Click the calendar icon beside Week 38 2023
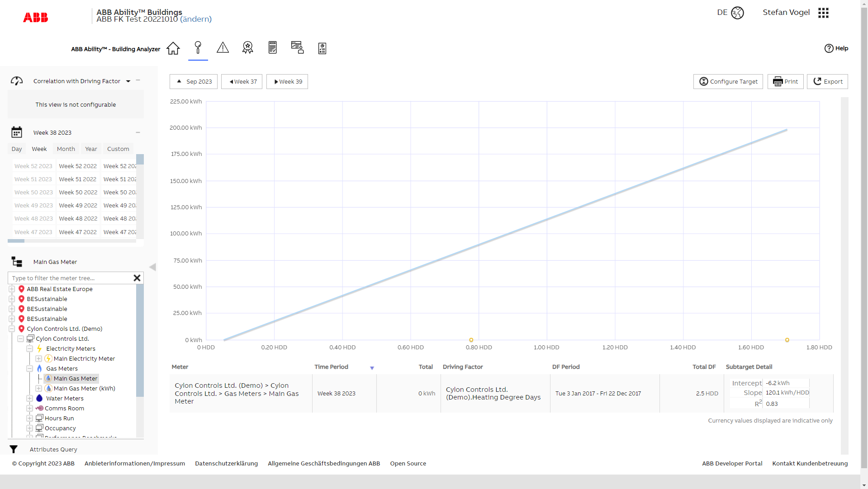 pos(17,132)
